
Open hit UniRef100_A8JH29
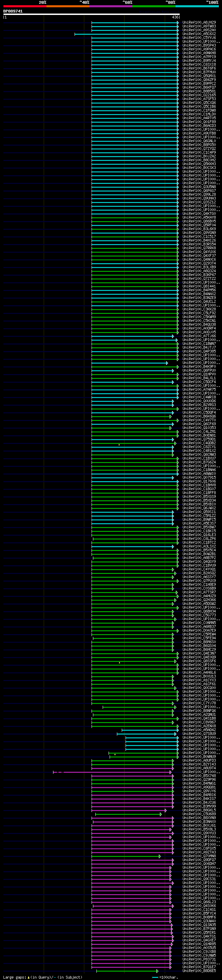point(199,23)
